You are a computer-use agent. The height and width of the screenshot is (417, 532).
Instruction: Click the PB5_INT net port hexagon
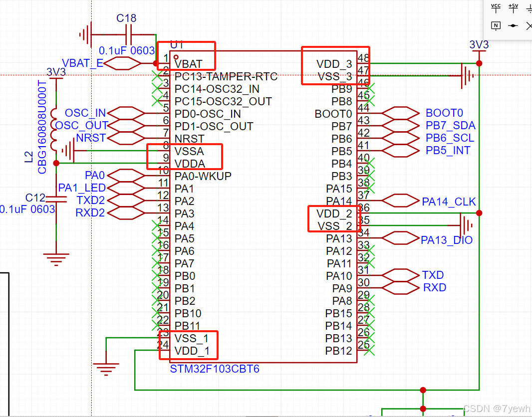coord(400,151)
